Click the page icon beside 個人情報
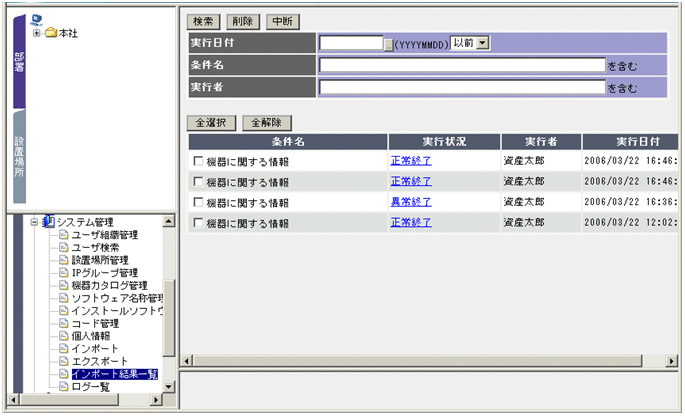Image resolution: width=685 pixels, height=417 pixels. point(64,336)
